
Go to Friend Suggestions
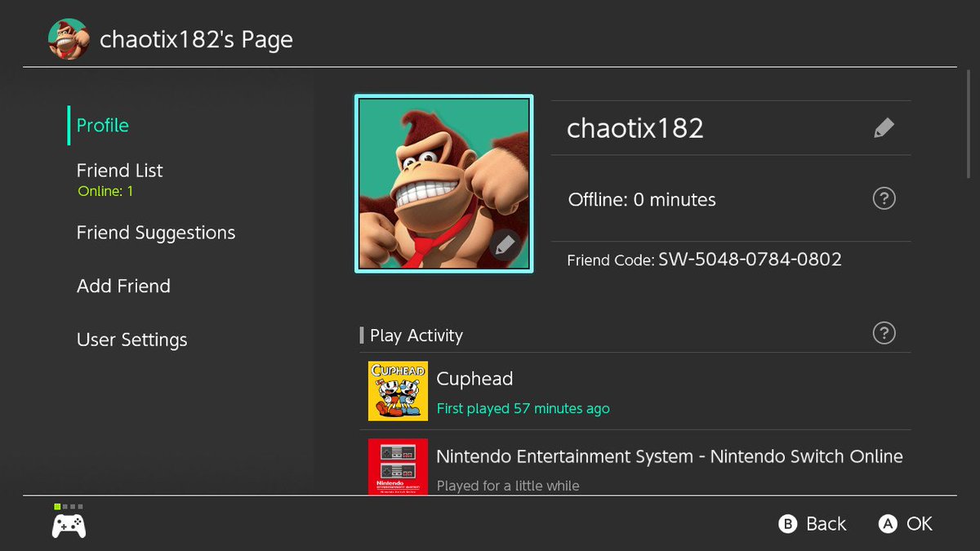coord(156,233)
